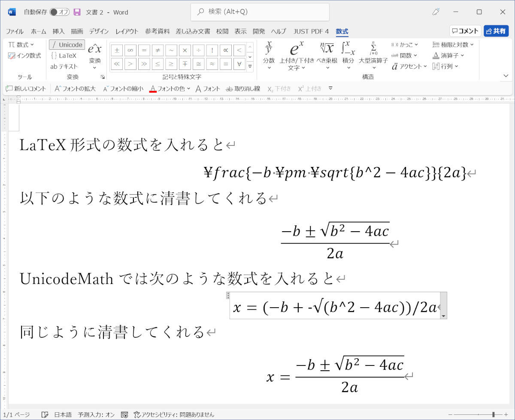Open the フォントの色 font color picker
The image size is (515, 420).
(x=170, y=88)
